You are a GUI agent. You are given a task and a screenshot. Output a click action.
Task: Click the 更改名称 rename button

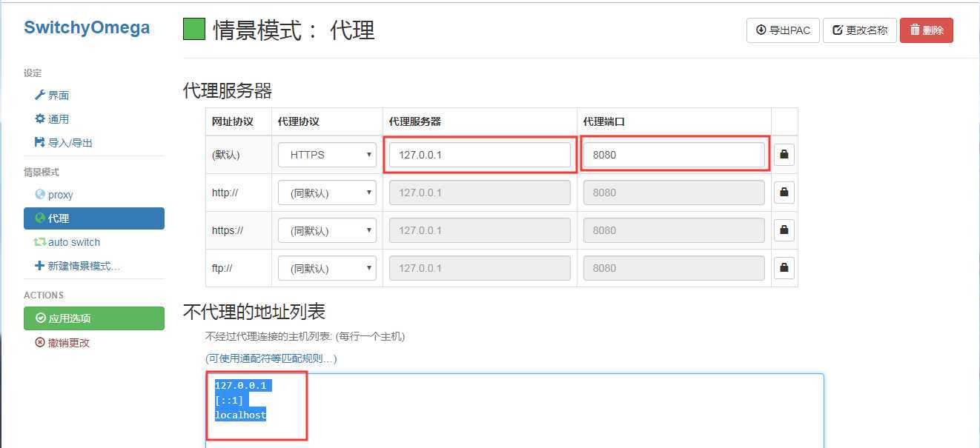860,30
